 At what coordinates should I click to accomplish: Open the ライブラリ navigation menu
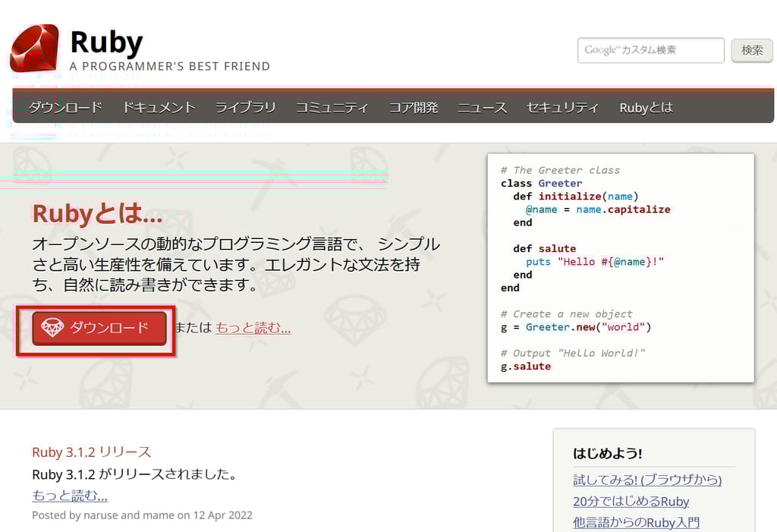[x=244, y=108]
